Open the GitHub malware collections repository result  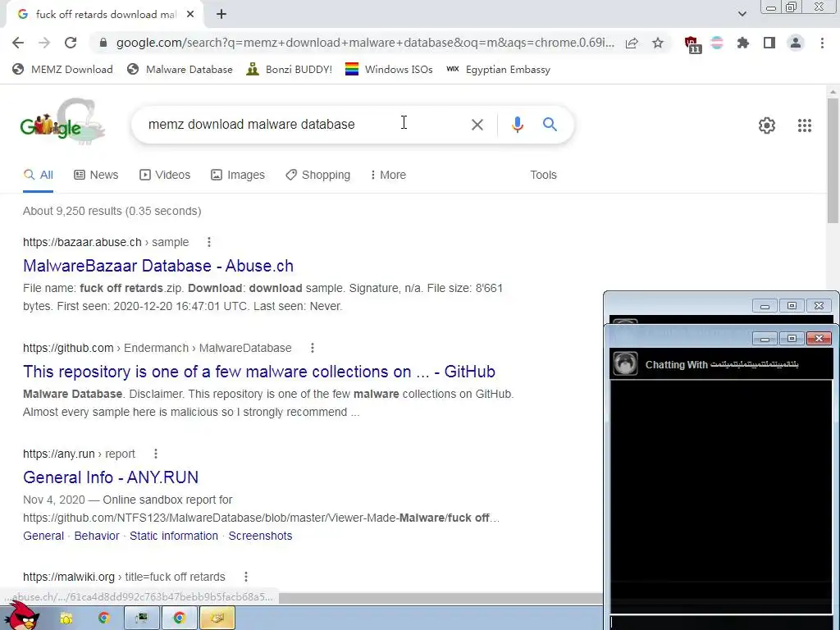click(x=258, y=372)
